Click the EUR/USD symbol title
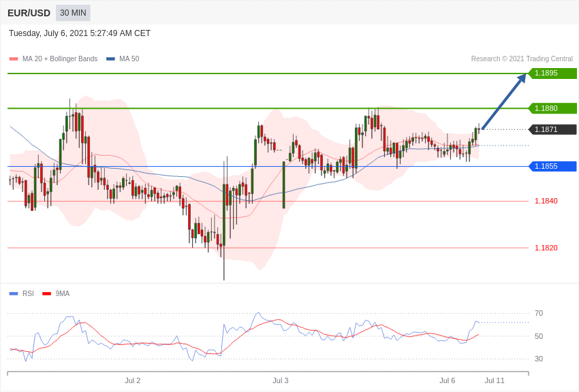579x392 pixels. (x=29, y=13)
